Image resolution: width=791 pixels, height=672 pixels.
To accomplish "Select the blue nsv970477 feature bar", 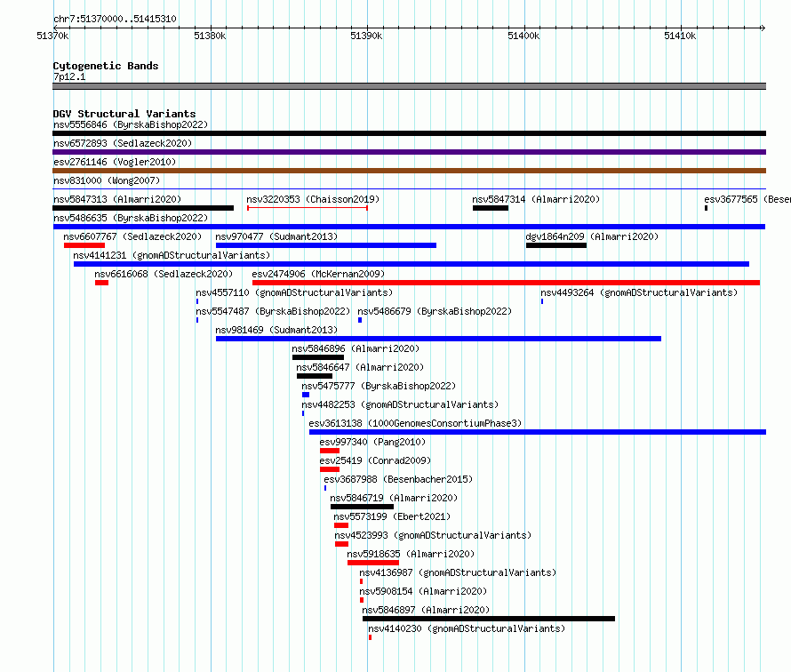I will [x=326, y=245].
